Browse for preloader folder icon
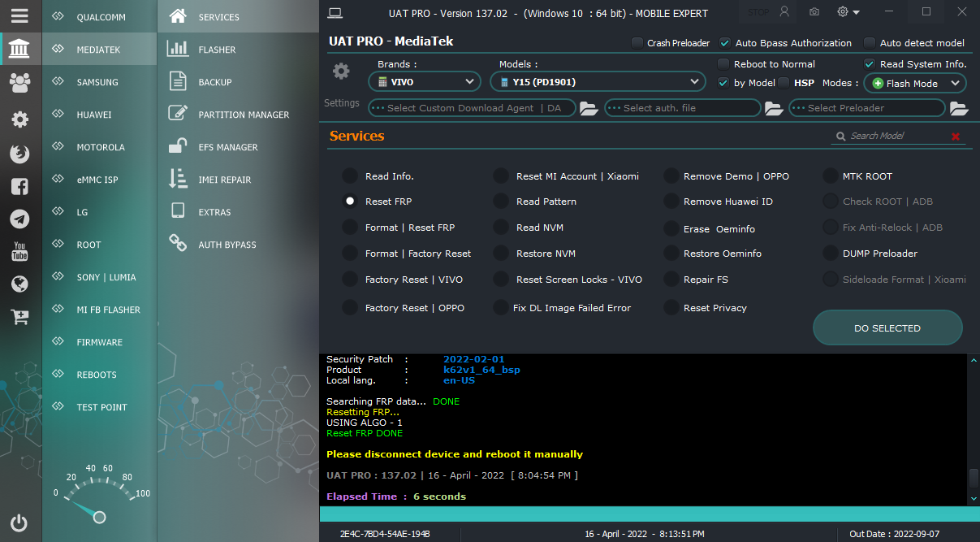 [x=959, y=108]
